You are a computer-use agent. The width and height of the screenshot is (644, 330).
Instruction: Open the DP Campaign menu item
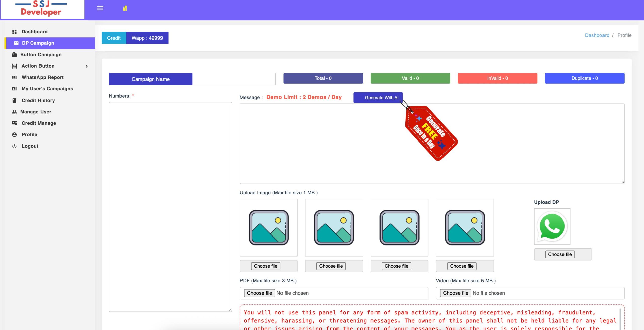[38, 43]
